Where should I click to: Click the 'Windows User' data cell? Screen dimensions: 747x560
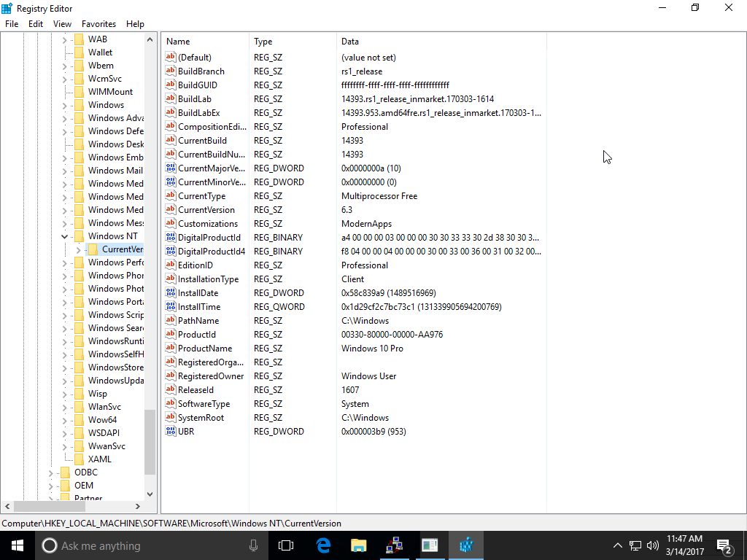coord(368,376)
